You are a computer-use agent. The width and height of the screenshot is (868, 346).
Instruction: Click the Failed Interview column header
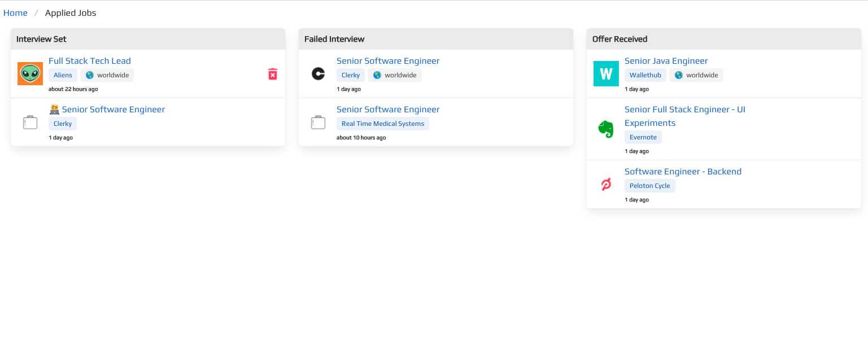pos(334,39)
